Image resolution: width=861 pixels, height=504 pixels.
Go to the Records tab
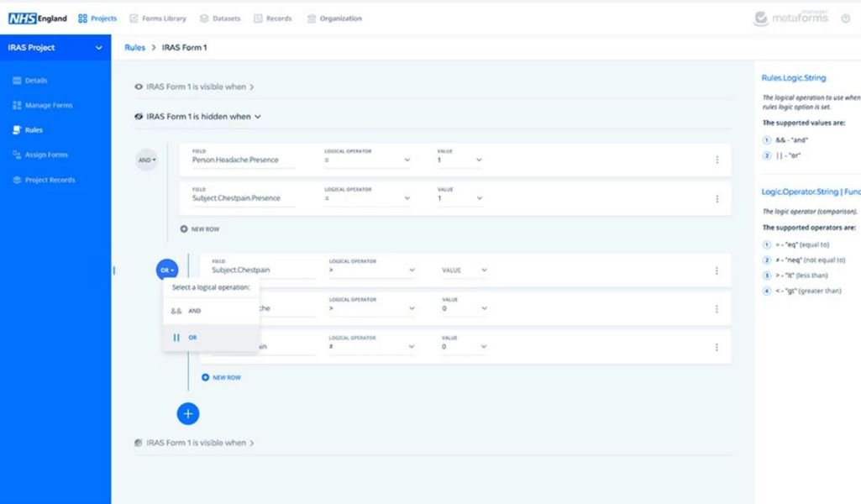coord(272,18)
